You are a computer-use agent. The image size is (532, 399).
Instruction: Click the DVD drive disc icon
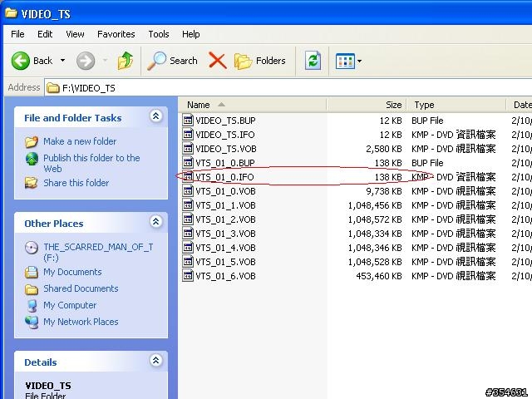[x=32, y=248]
